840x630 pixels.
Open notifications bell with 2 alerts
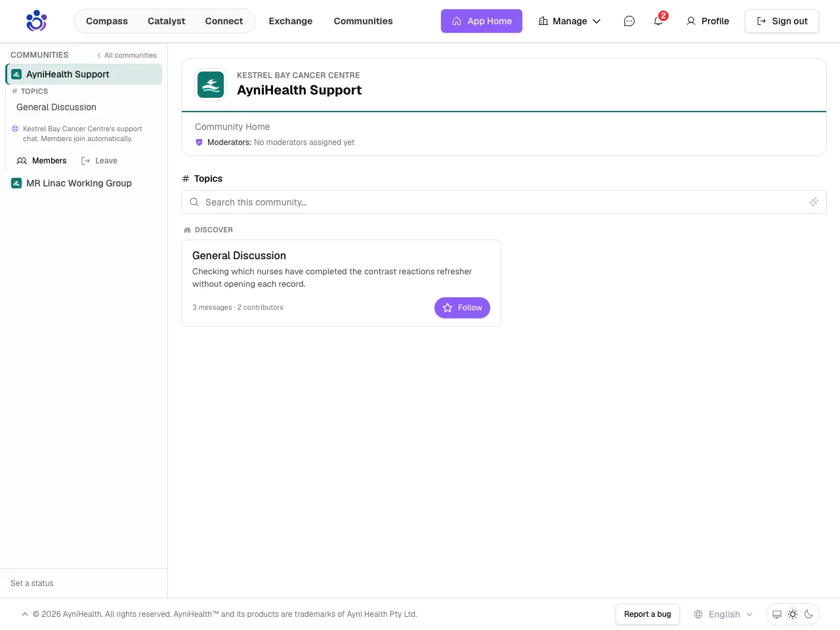click(x=658, y=21)
